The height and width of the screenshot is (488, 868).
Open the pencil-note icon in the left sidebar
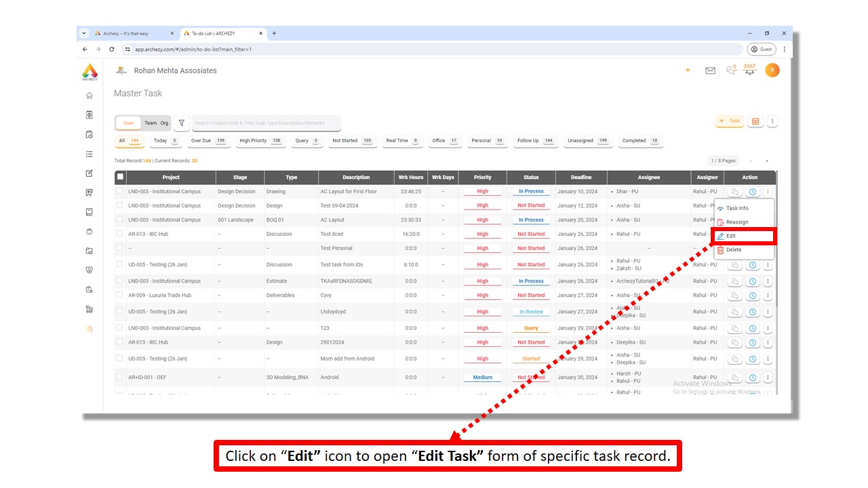click(90, 174)
